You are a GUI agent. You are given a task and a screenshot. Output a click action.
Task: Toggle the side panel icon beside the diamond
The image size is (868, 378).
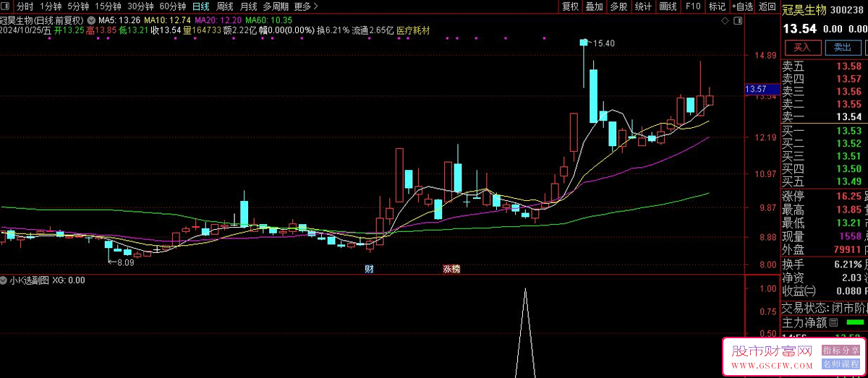739,22
